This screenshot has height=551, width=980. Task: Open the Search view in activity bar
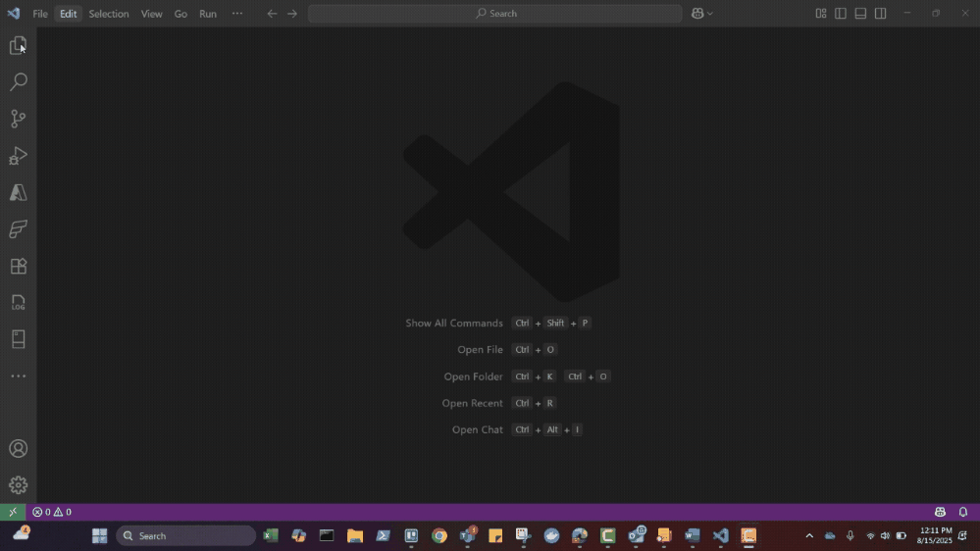click(x=18, y=81)
